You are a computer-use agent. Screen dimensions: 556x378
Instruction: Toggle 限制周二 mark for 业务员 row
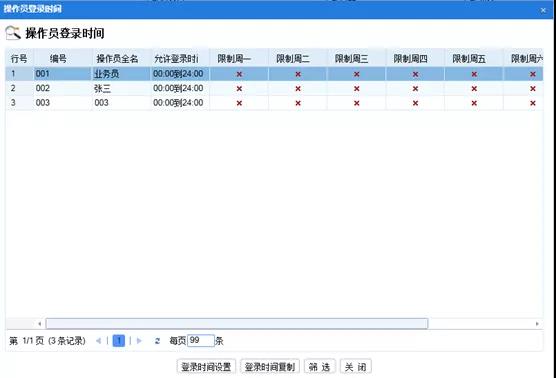[x=298, y=74]
